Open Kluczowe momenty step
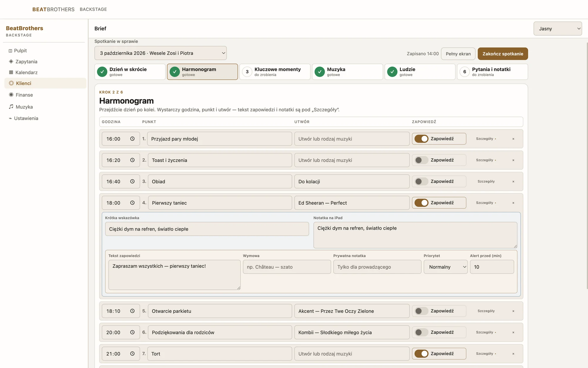The height and width of the screenshot is (368, 588). (x=275, y=72)
